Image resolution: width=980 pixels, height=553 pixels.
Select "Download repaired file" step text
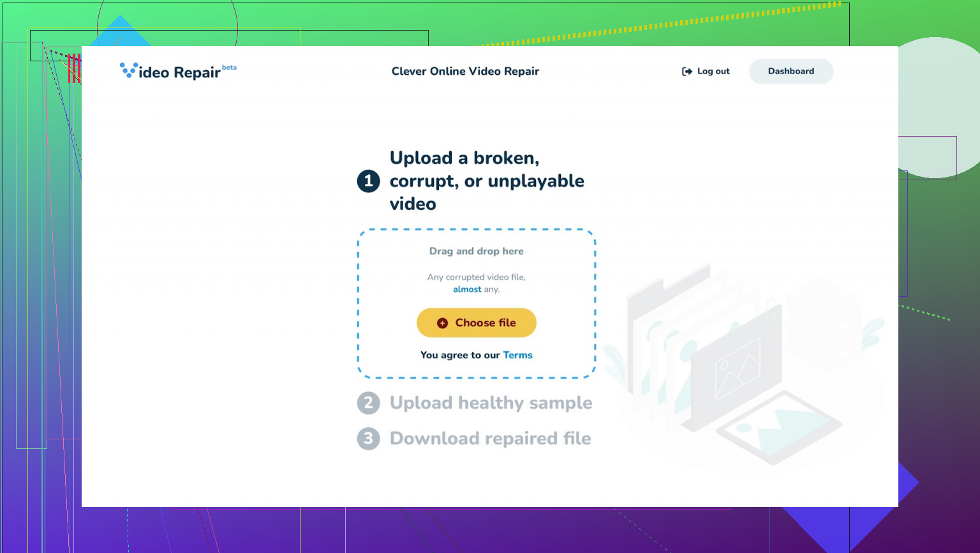coord(490,439)
